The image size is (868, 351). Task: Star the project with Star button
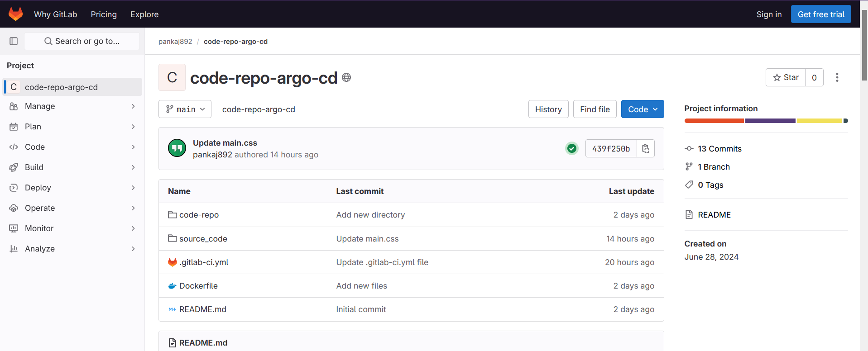(786, 77)
